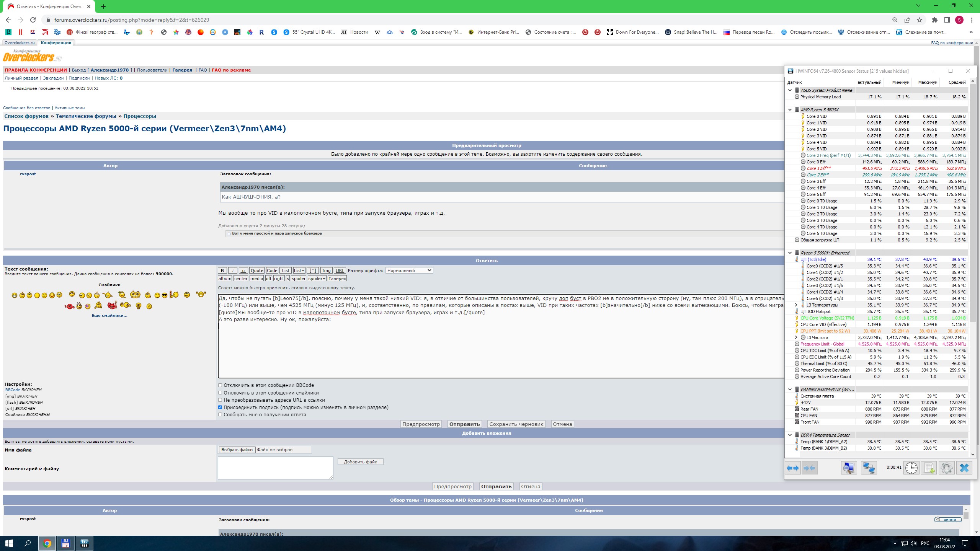This screenshot has height=551, width=980.
Task: Open Chrome from the Windows taskbar
Action: pos(47,543)
